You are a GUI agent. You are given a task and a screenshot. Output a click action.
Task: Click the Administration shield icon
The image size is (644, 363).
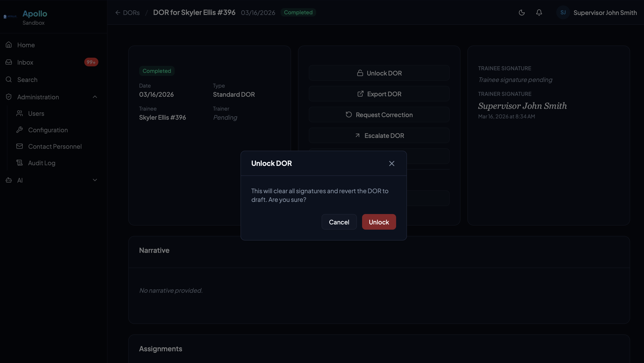pos(8,97)
